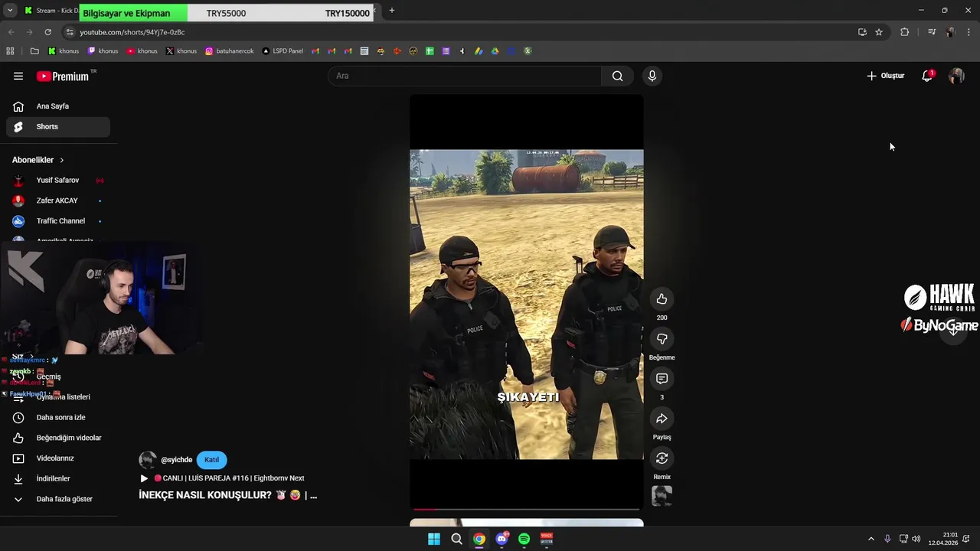This screenshot has width=980, height=551.
Task: Open the LSPD Panel bookmark
Action: [283, 51]
